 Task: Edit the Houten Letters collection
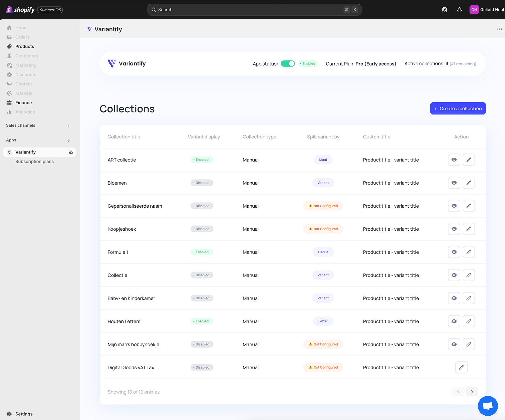pyautogui.click(x=469, y=321)
